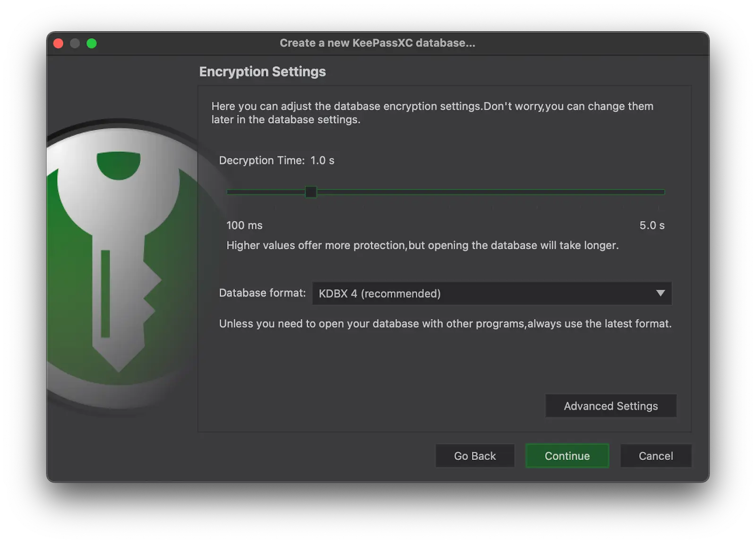Open the Database format dropdown
The image size is (756, 544).
tap(491, 293)
